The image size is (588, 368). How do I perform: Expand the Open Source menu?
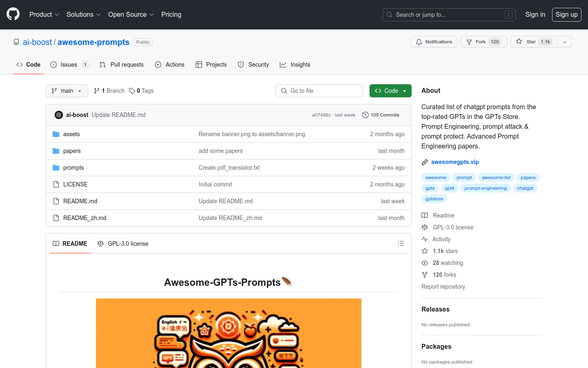[x=131, y=14]
